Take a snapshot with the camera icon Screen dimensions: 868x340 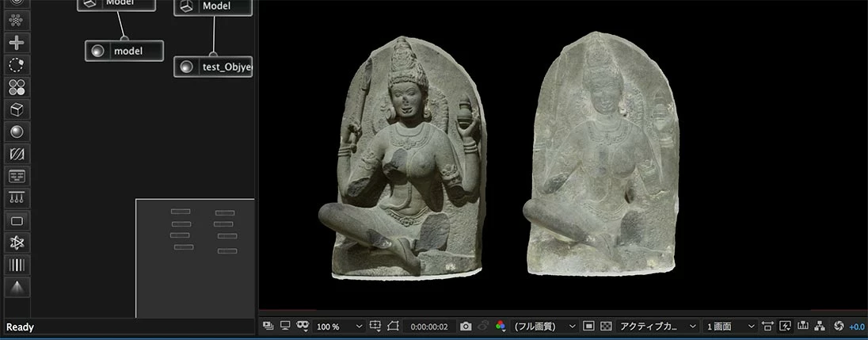click(466, 327)
